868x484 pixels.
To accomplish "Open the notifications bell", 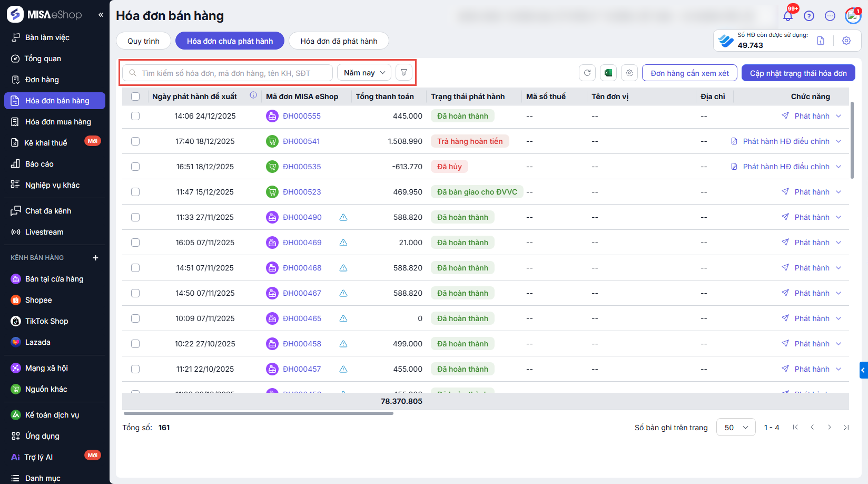I will point(788,16).
